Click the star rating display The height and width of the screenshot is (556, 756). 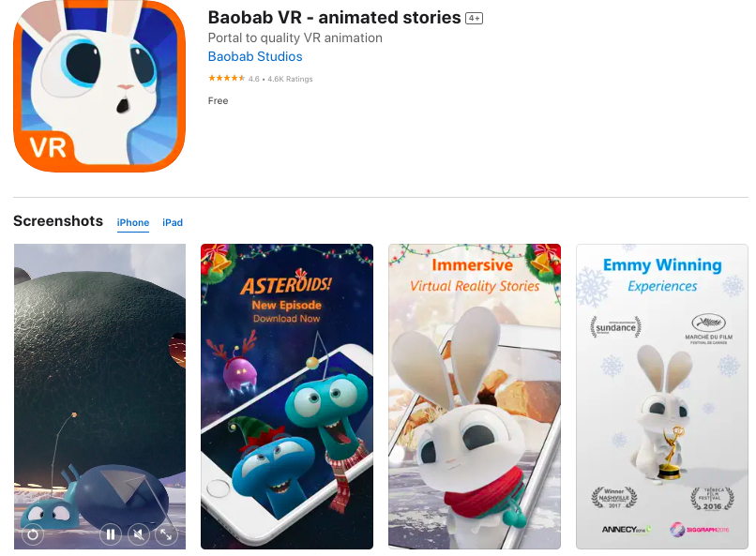227,78
